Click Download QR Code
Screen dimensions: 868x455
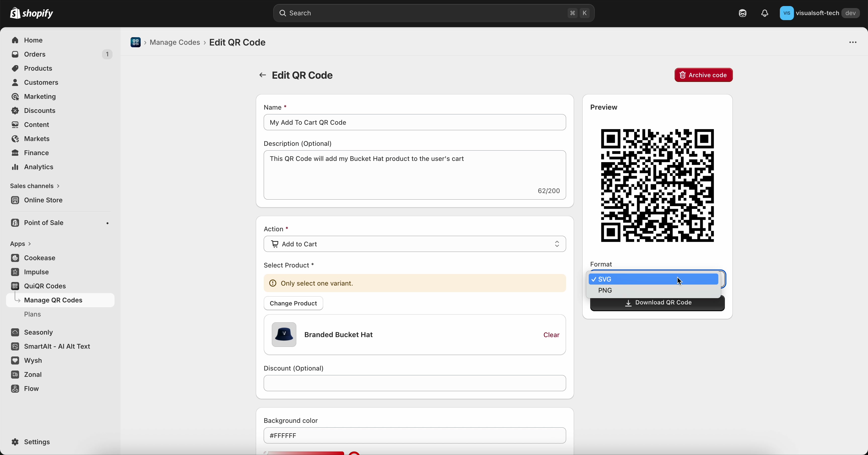(657, 303)
